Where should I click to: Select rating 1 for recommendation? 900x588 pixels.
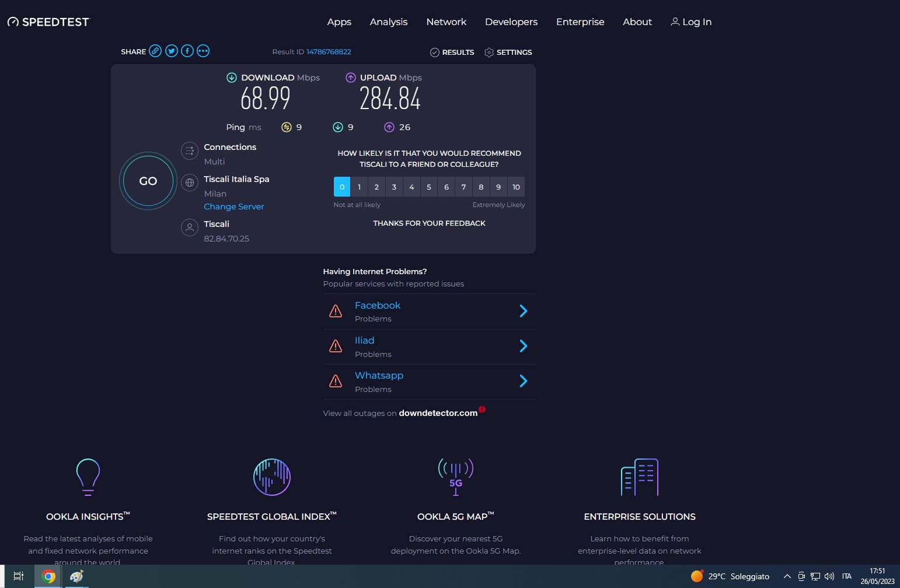[x=360, y=187]
